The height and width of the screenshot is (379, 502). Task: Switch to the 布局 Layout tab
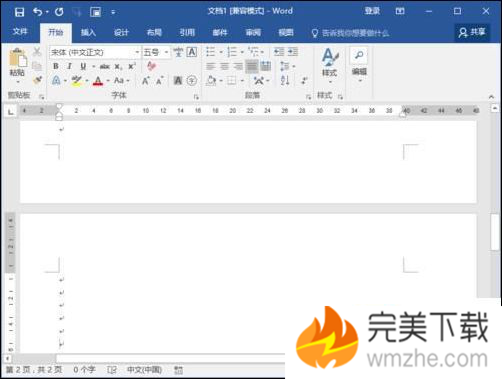pos(154,32)
